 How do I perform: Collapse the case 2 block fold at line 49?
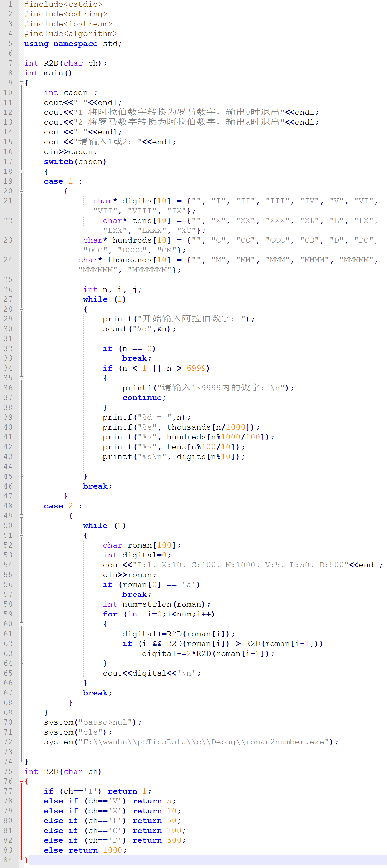21,516
